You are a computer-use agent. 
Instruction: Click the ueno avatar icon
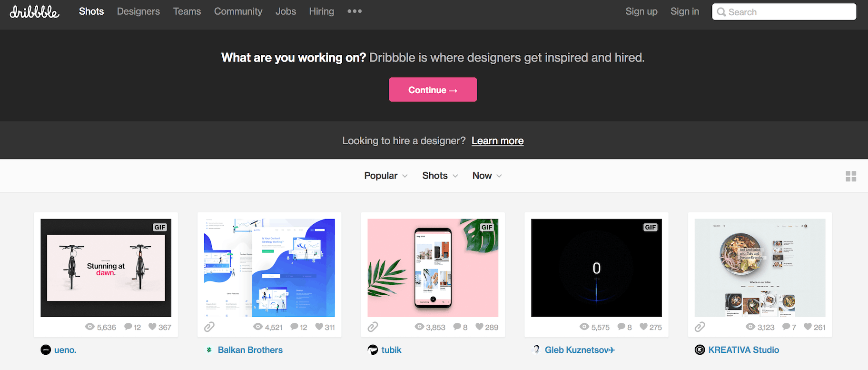pyautogui.click(x=46, y=350)
